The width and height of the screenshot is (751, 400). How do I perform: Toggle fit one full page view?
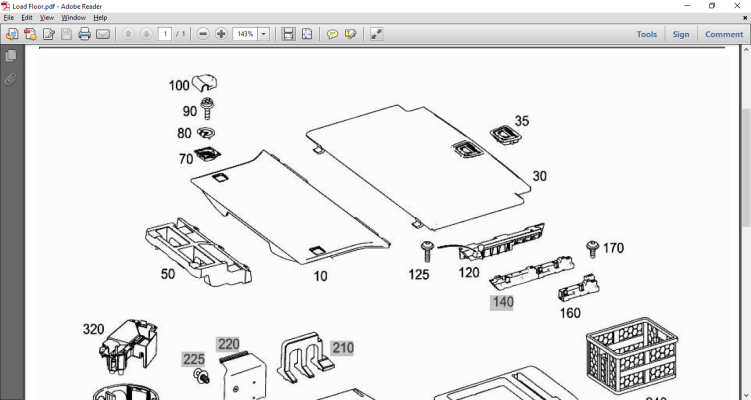point(306,34)
